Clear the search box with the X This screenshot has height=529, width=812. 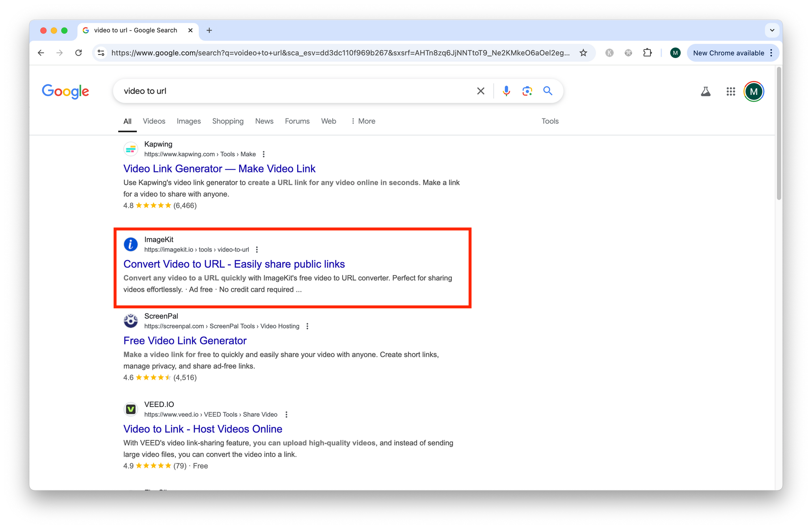(x=481, y=91)
